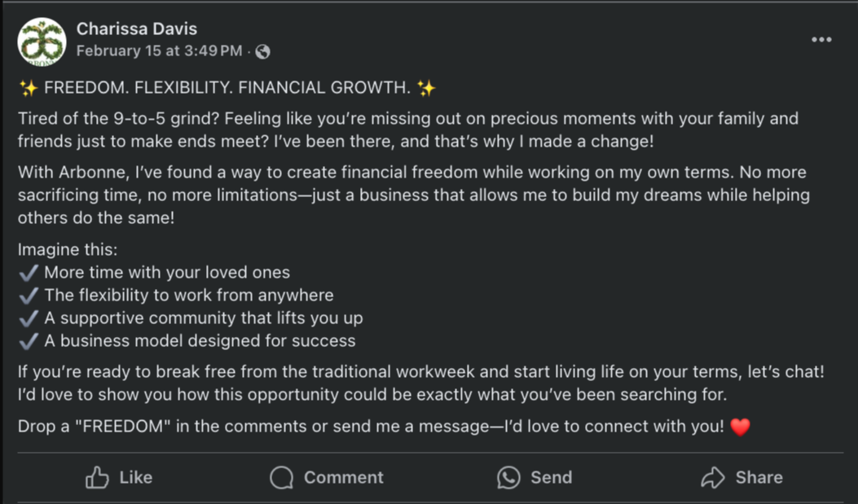This screenshot has width=858, height=504.
Task: Click sparkles emoji after FINANCIAL GROWTH
Action: coord(426,88)
